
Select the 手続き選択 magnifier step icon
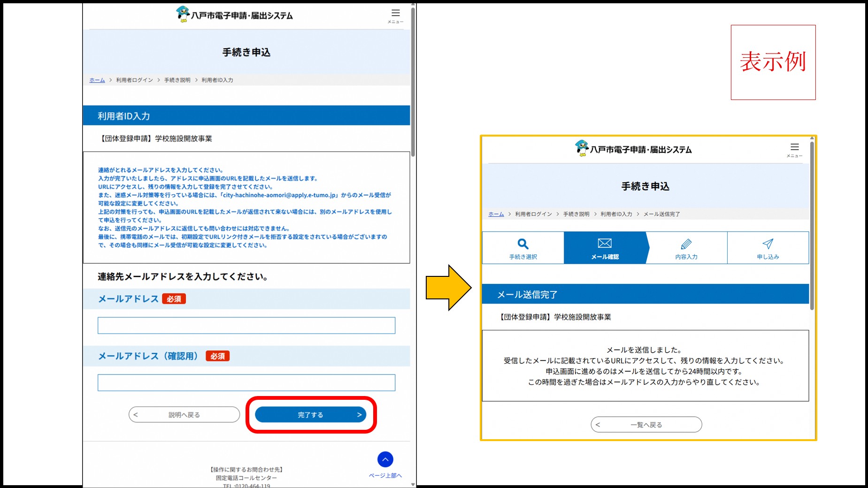point(522,244)
